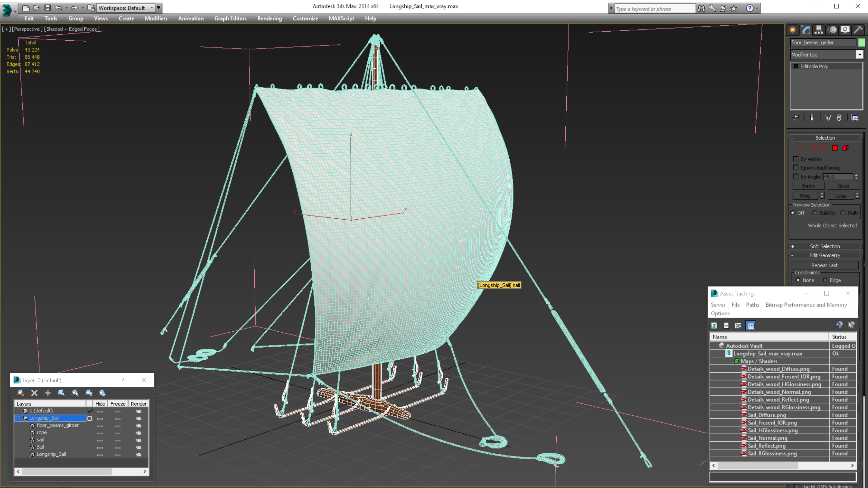Open the Modifier List dropdown
This screenshot has width=868, height=488.
(x=860, y=55)
